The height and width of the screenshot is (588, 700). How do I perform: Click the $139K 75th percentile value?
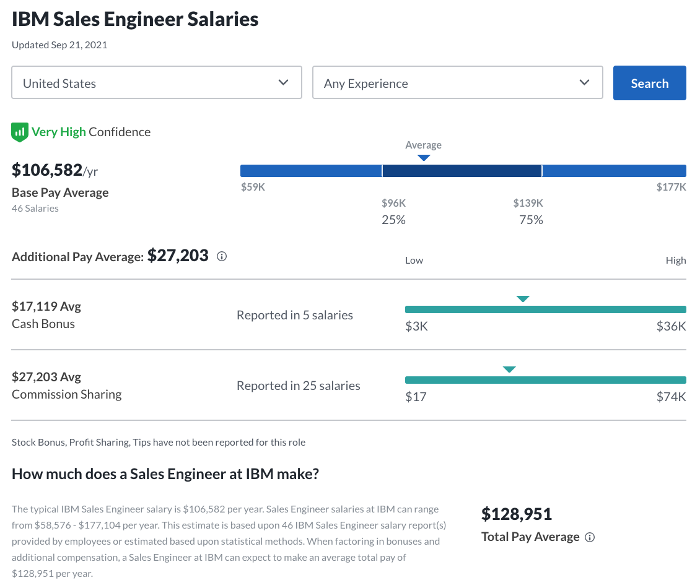point(528,204)
